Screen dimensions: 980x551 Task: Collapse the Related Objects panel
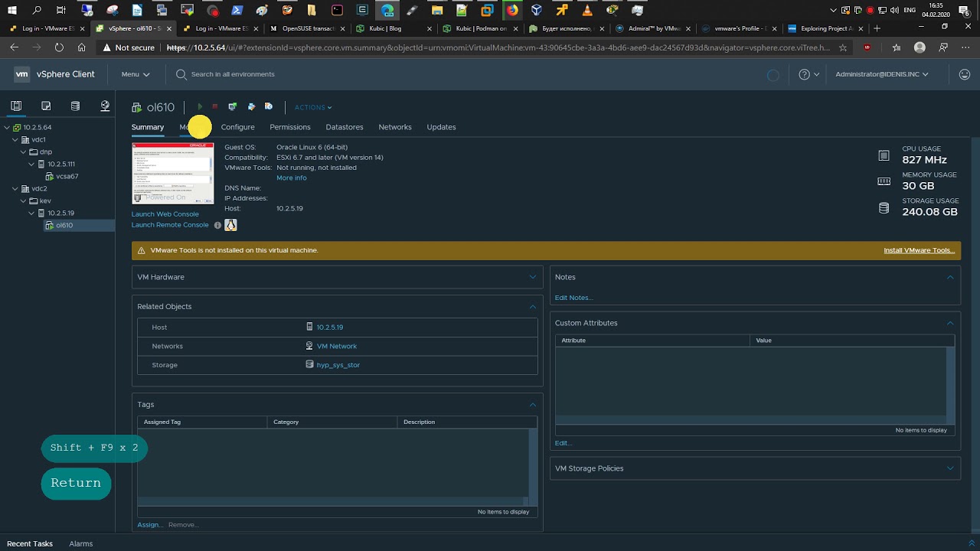point(534,307)
